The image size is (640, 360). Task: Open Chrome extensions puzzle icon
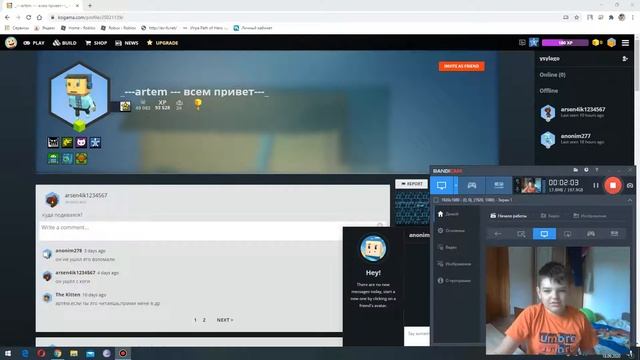pyautogui.click(x=611, y=18)
